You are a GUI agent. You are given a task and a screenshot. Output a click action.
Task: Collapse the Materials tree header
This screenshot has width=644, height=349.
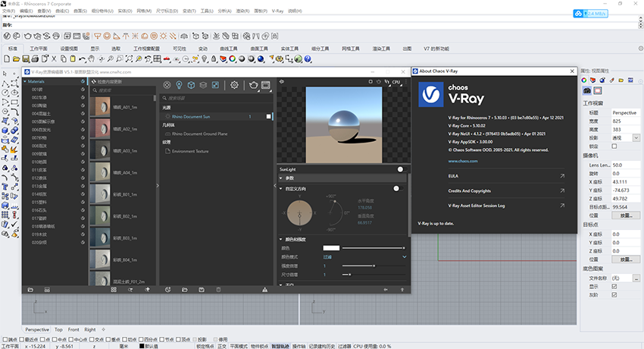(x=25, y=81)
